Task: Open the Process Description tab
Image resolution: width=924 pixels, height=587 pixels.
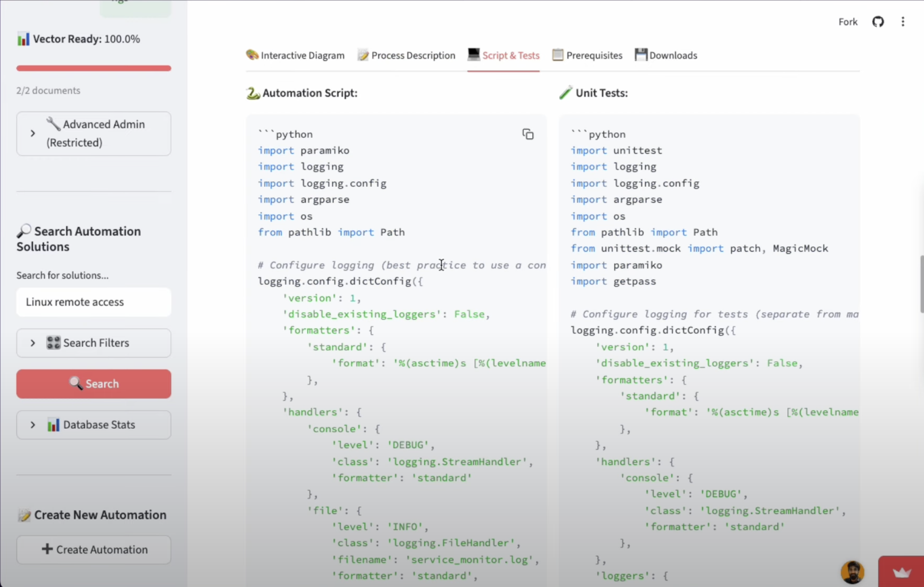Action: (x=406, y=55)
